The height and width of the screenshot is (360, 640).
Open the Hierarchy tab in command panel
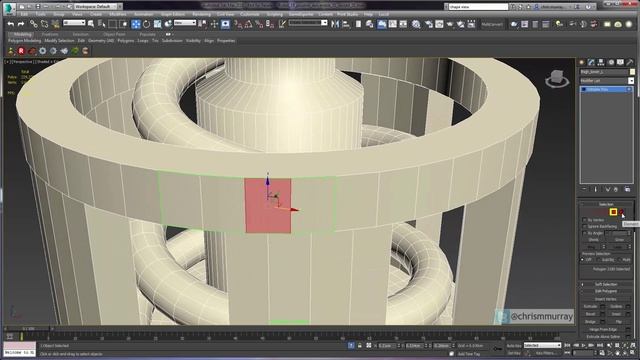point(601,62)
